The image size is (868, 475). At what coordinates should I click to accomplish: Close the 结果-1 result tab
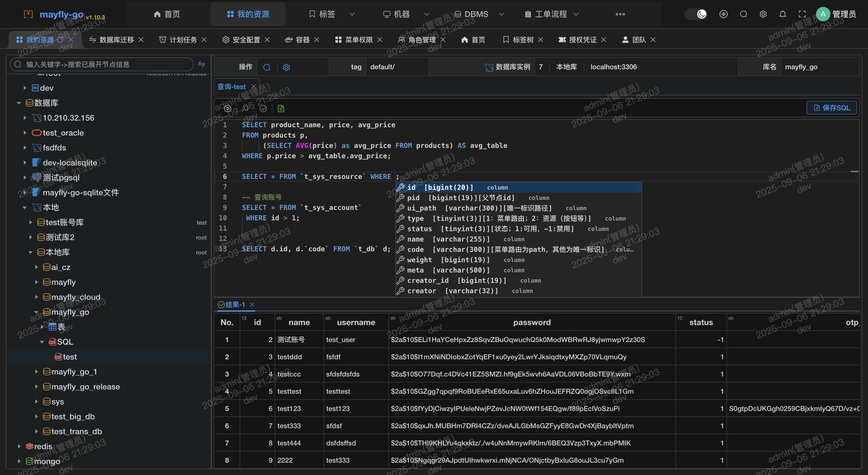pyautogui.click(x=252, y=305)
